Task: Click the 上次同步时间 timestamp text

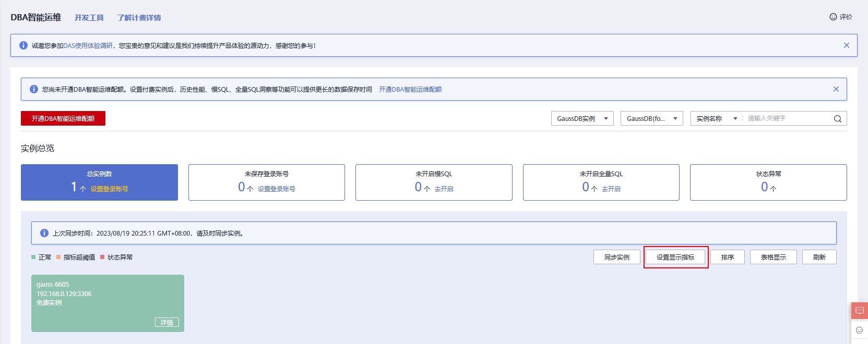Action: pyautogui.click(x=148, y=234)
